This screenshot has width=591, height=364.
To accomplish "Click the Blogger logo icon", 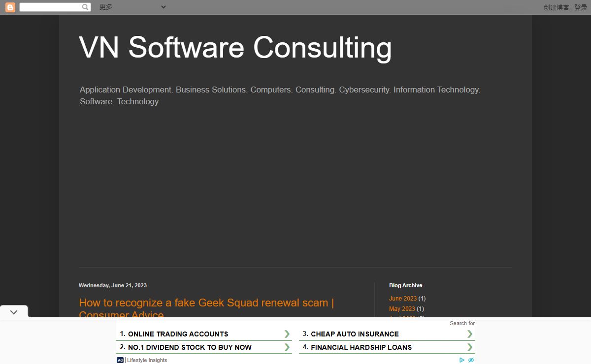I will [x=10, y=7].
